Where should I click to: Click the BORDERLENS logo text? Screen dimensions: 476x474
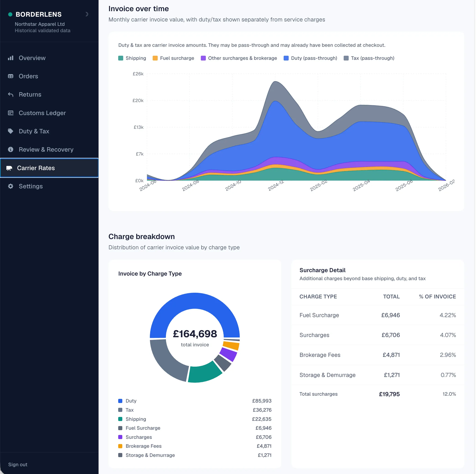click(39, 14)
